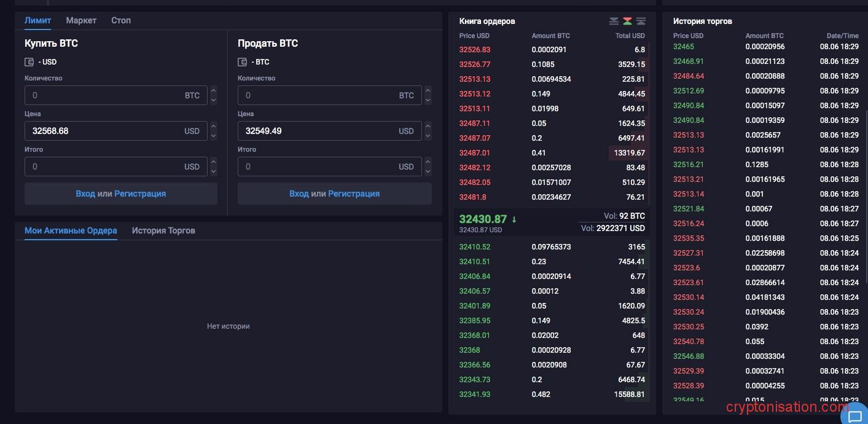Click the BTC wallet icon under Продать BTC

pyautogui.click(x=242, y=62)
